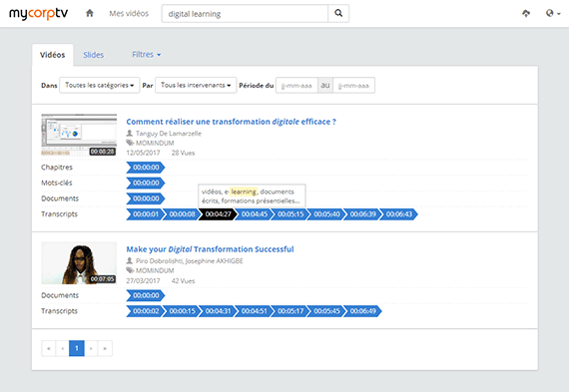Viewport: 569px width, 392px height.
Task: Switch to the Vidéos tab
Action: [x=53, y=55]
